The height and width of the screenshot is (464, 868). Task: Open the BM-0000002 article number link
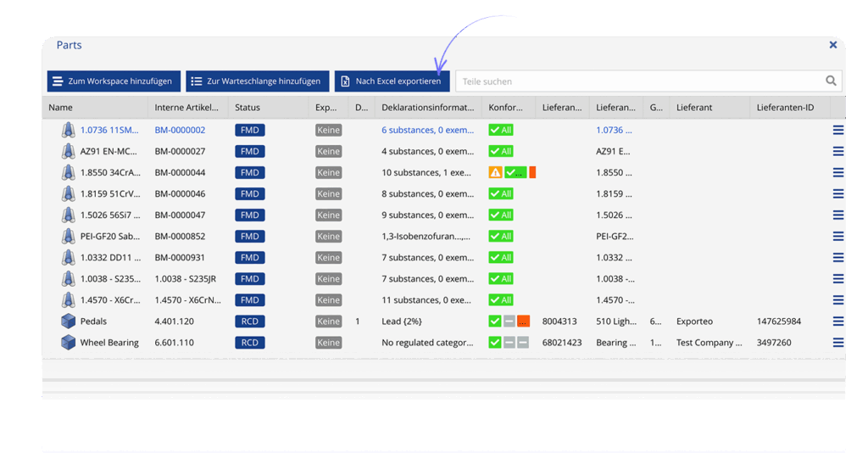180,130
